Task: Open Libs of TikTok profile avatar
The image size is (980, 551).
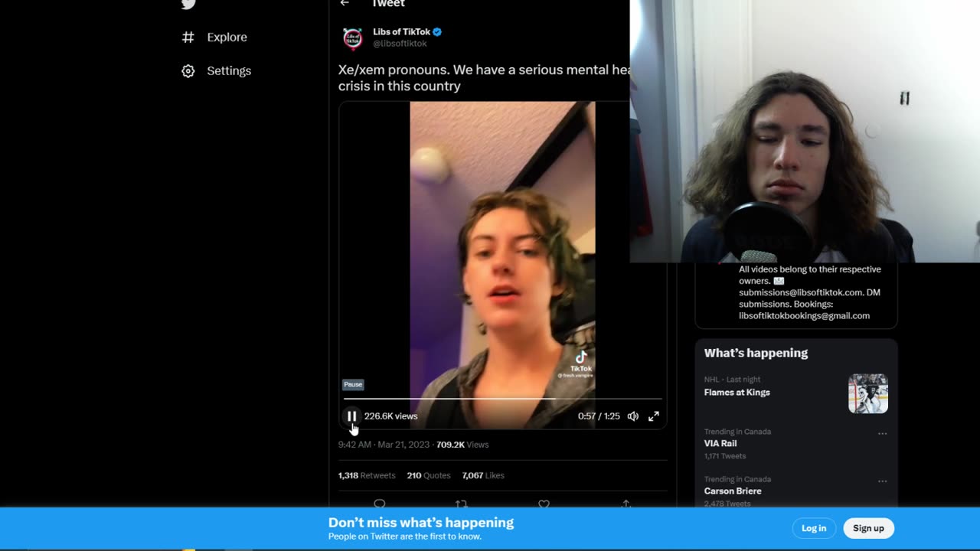Action: [x=352, y=38]
